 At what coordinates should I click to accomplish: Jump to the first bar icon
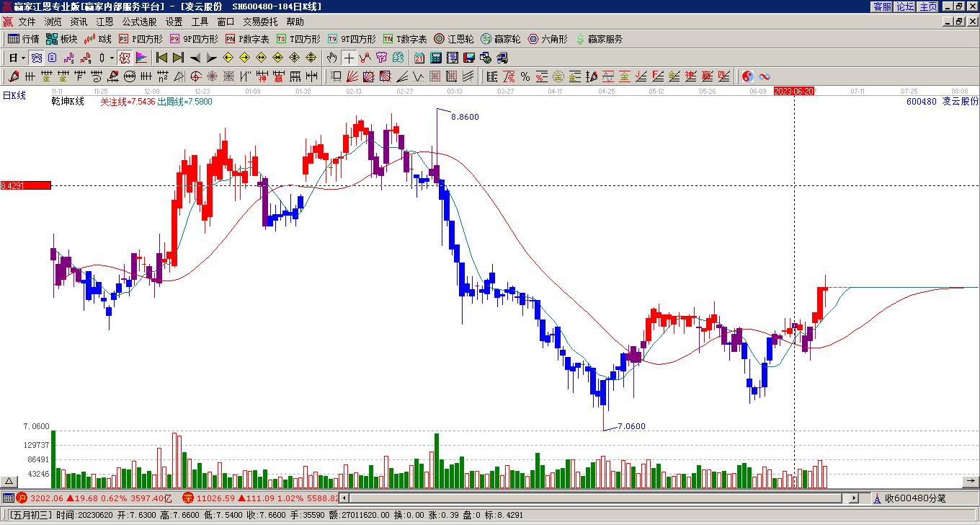pyautogui.click(x=161, y=58)
